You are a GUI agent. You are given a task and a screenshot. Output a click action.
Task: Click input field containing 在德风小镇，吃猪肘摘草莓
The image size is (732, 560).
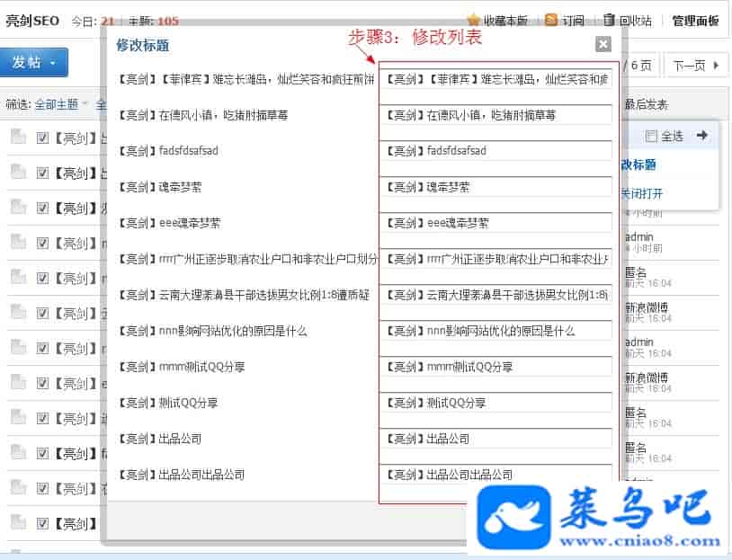tap(495, 115)
